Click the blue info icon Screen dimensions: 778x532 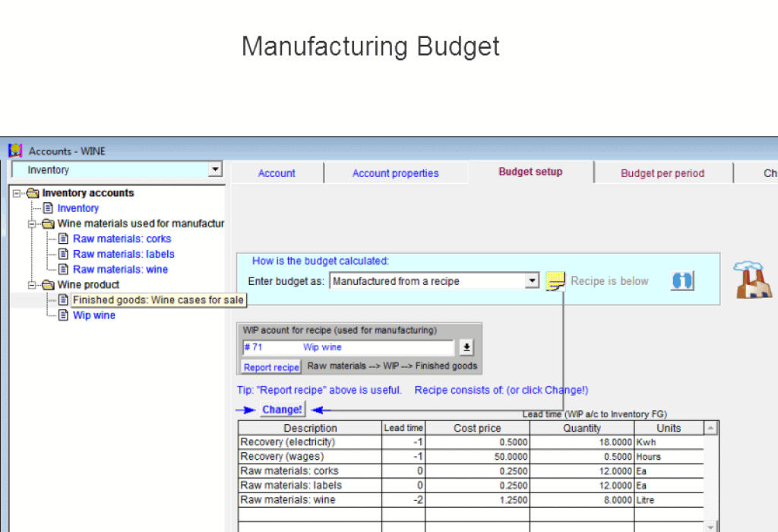click(682, 280)
